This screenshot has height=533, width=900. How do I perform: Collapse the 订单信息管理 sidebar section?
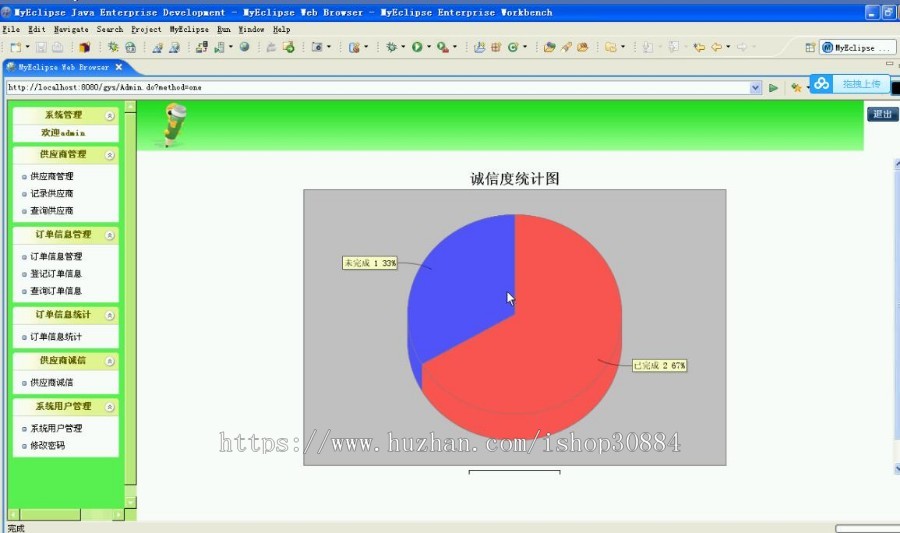(110, 235)
